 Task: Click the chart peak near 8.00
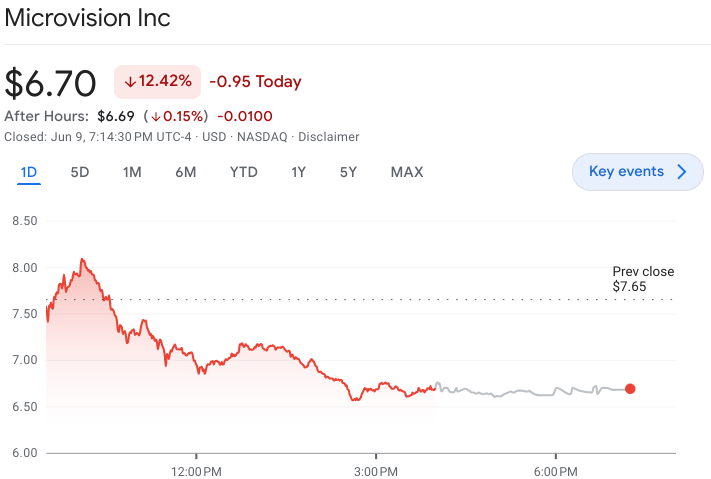click(83, 260)
